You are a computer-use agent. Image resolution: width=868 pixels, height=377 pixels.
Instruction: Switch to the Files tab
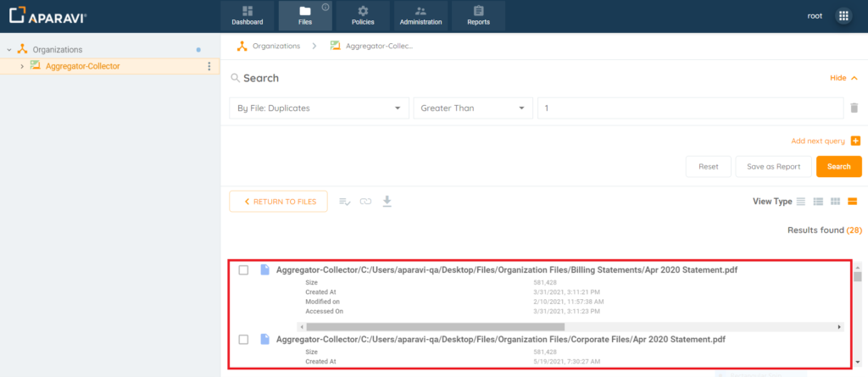click(x=305, y=15)
